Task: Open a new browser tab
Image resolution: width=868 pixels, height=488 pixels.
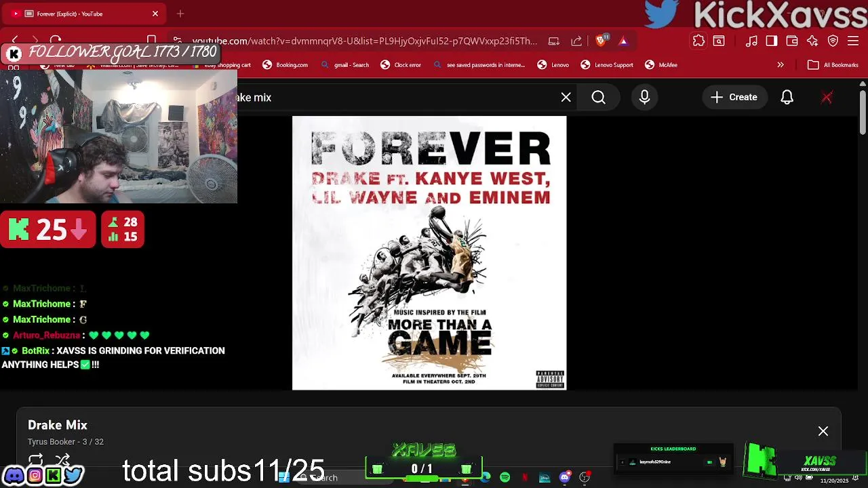Action: pyautogui.click(x=180, y=14)
